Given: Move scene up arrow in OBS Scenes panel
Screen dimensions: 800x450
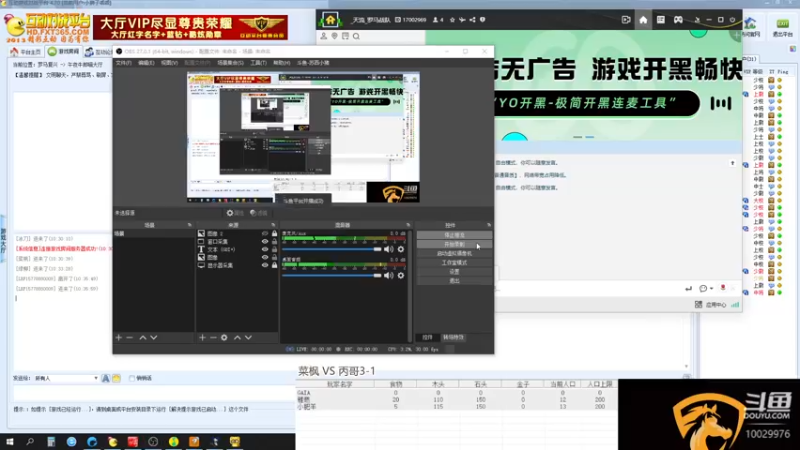Looking at the screenshot, I should coord(143,338).
